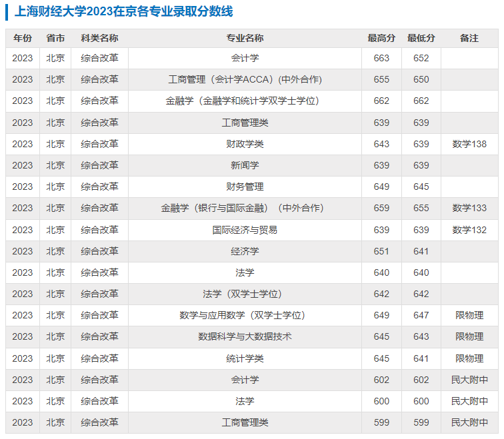Click the score 599 in 最高分 column
The width and height of the screenshot is (504, 439).
381,422
